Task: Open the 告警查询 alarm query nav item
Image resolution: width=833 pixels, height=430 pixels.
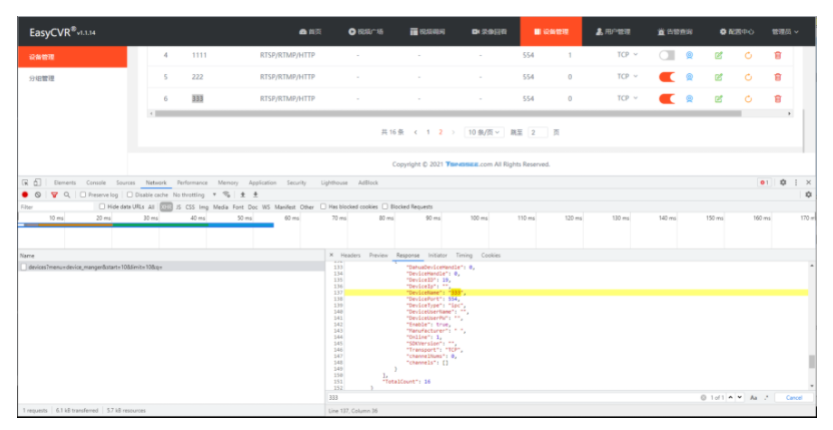Action: tap(675, 32)
